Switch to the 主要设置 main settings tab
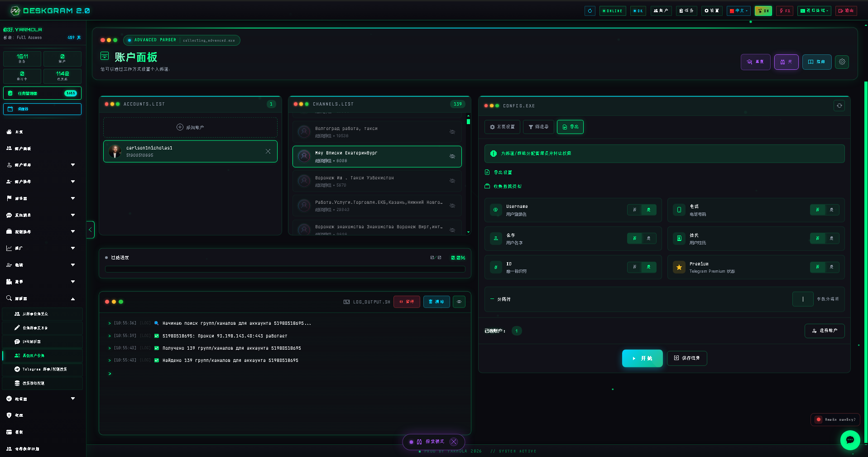Image resolution: width=868 pixels, height=457 pixels. pos(503,127)
